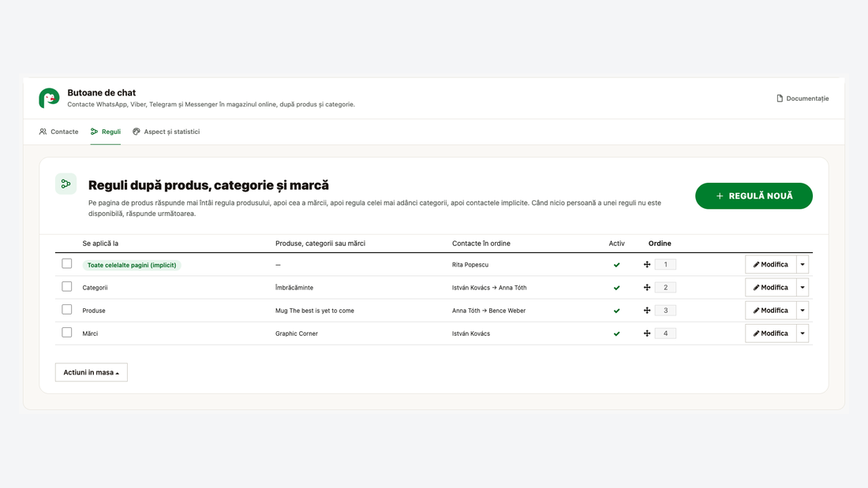Toggle the checkbox for the Mărci rule
Screen dimensions: 868x488
click(67, 333)
